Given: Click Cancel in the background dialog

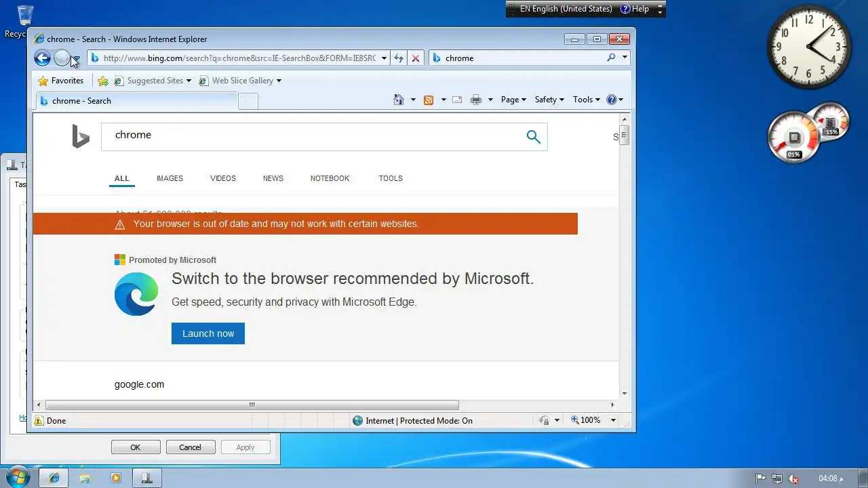Looking at the screenshot, I should 190,447.
